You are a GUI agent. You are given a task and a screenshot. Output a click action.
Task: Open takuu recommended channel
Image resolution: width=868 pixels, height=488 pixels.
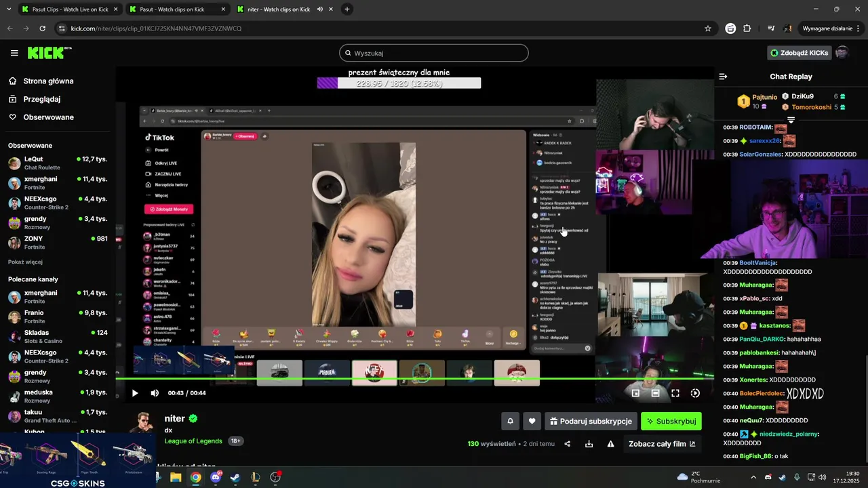tap(58, 416)
